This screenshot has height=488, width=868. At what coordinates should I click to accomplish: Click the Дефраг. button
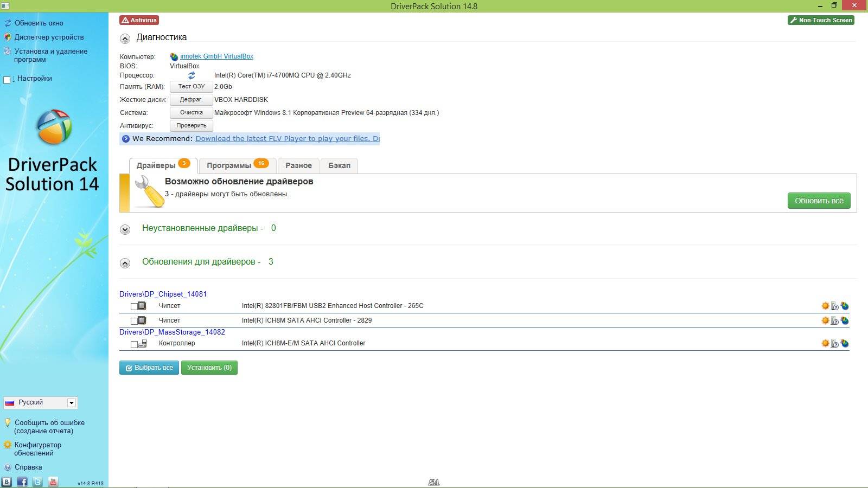[192, 100]
